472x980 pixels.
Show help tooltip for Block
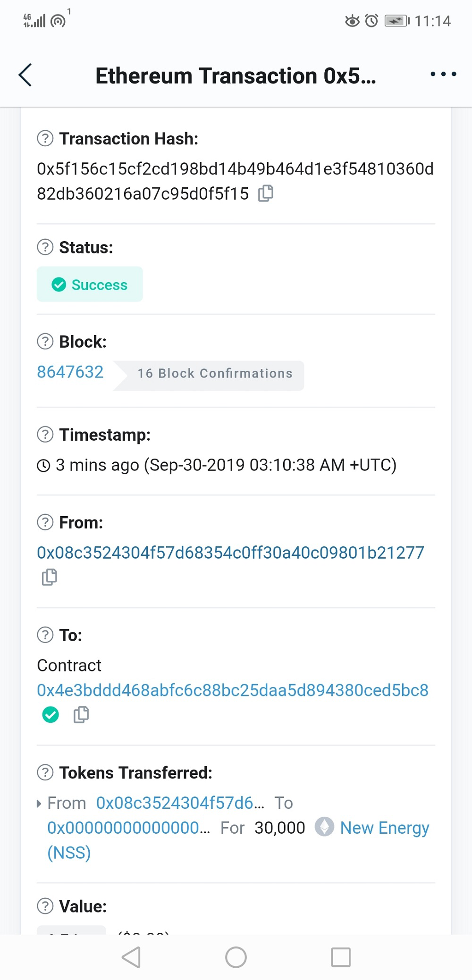(45, 342)
